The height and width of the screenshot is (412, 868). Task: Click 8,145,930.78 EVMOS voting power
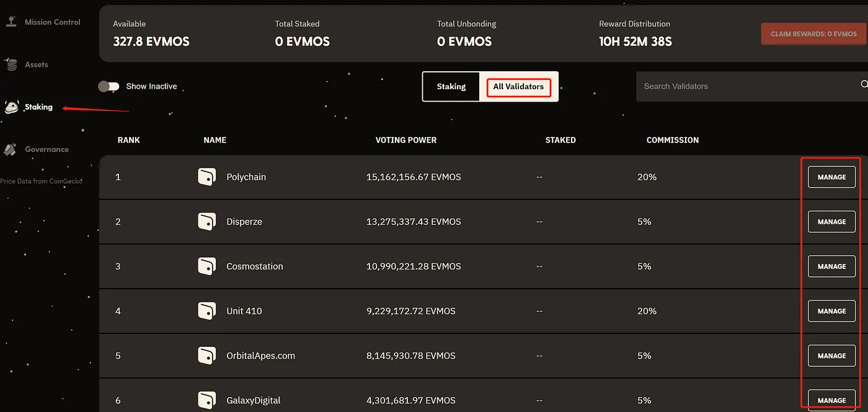pyautogui.click(x=411, y=356)
